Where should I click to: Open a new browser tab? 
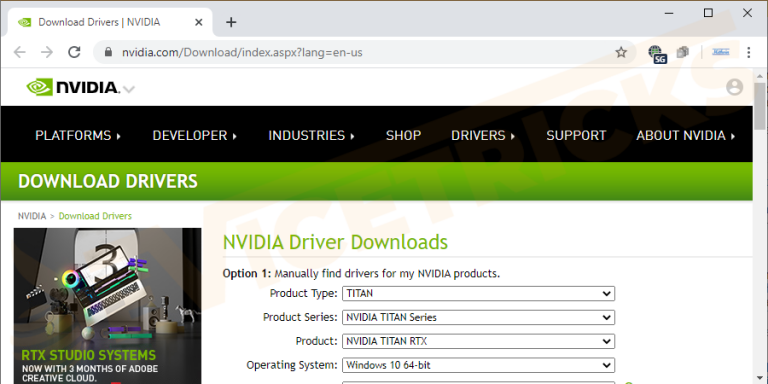[231, 22]
